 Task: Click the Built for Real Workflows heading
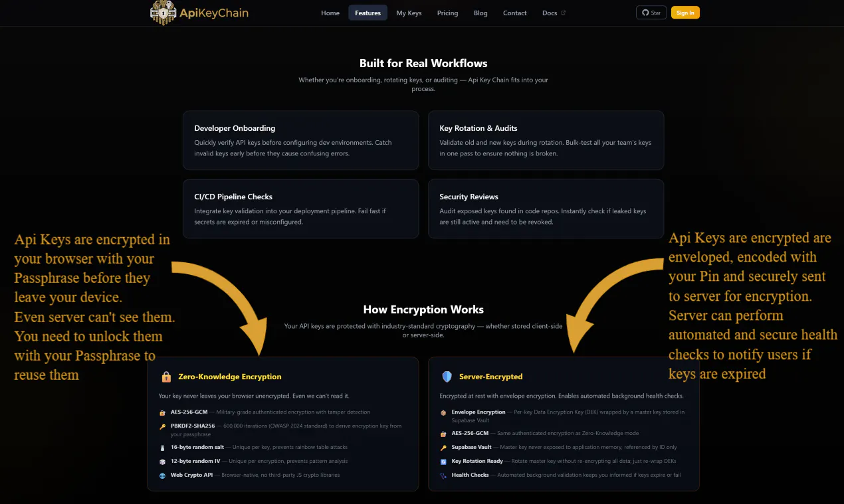tap(423, 63)
